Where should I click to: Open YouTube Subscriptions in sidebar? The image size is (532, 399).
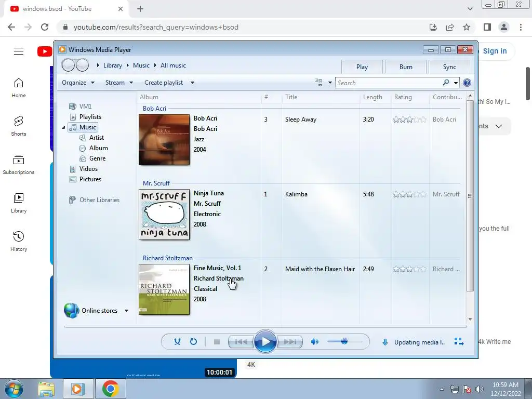tap(19, 165)
